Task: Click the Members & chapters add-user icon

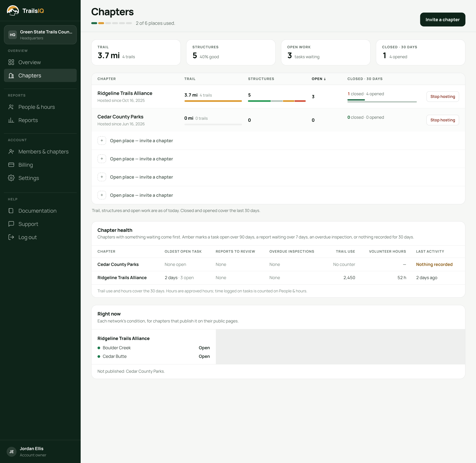Action: pyautogui.click(x=11, y=151)
